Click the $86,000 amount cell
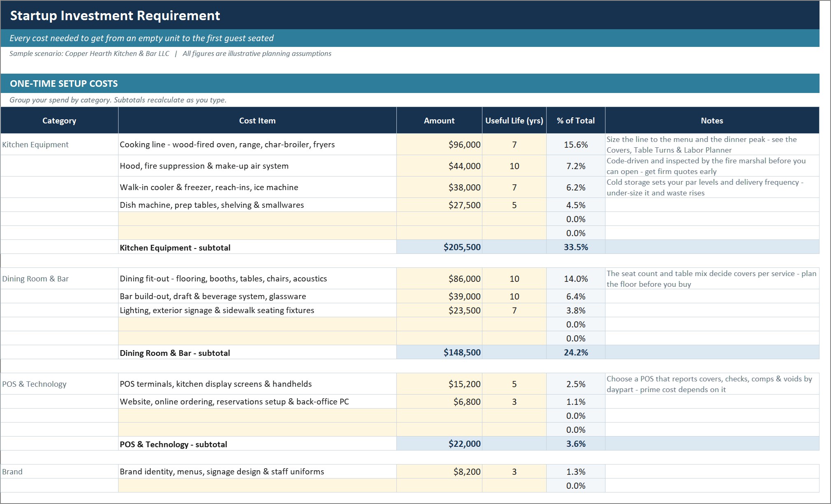831x504 pixels. (x=439, y=279)
